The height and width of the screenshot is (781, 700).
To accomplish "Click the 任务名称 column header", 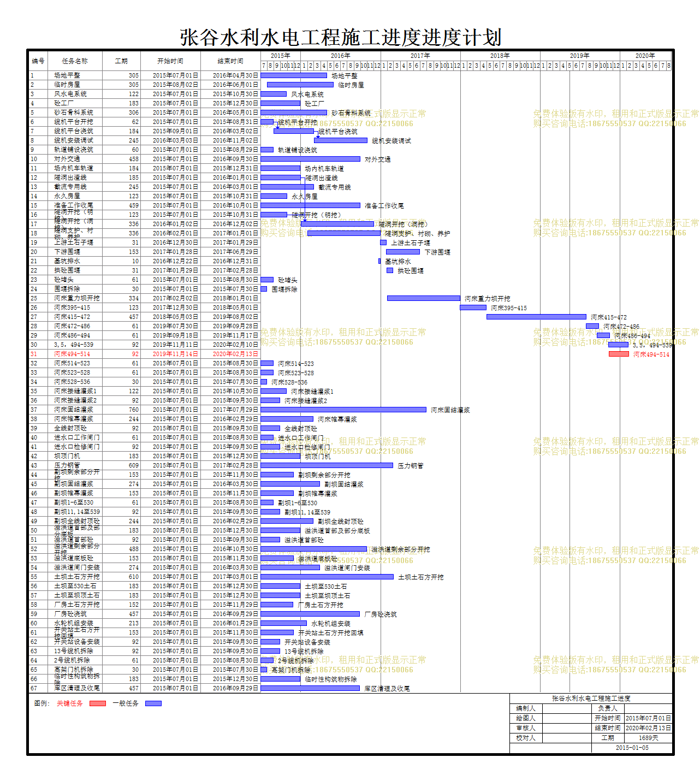I will click(75, 61).
